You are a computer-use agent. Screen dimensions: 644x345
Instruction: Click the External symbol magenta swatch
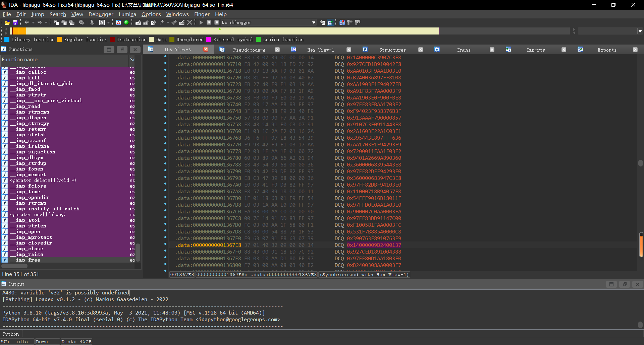pyautogui.click(x=208, y=40)
